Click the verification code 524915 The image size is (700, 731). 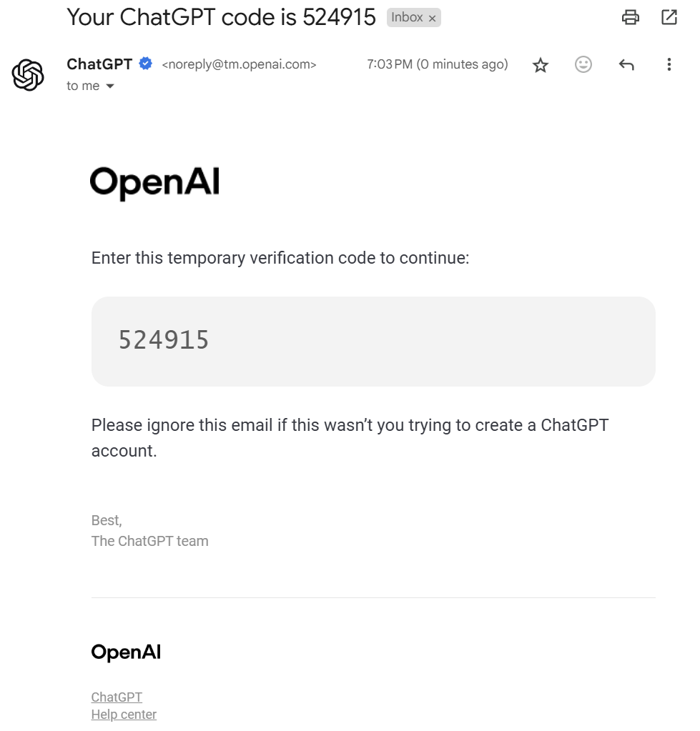164,339
